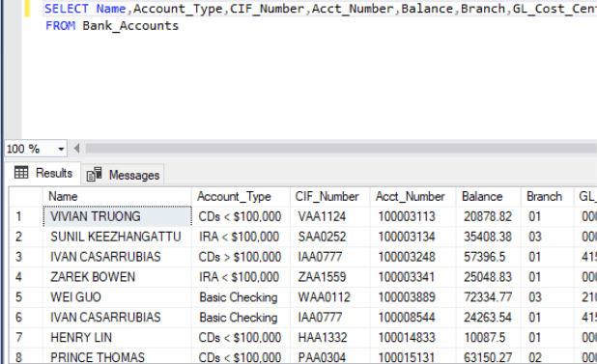Place cursor on FROM keyword in query
The height and width of the screenshot is (364, 597).
pos(60,26)
